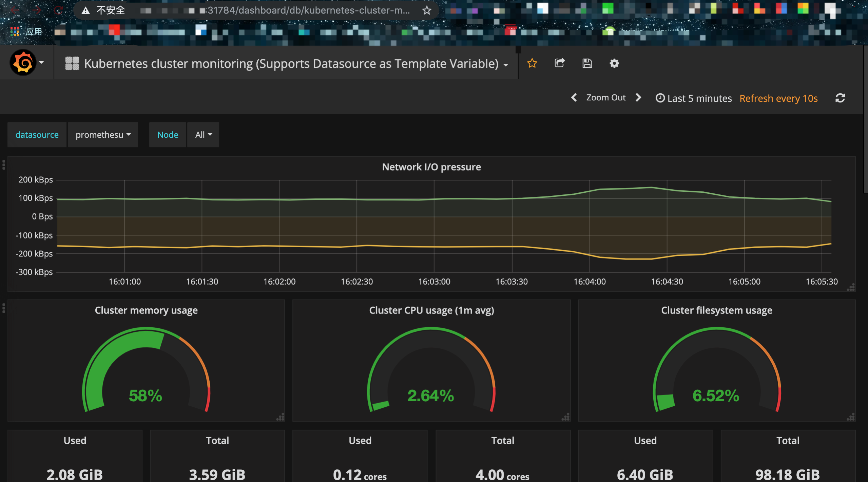The width and height of the screenshot is (868, 482).
Task: Star this dashboard as favorite
Action: (532, 63)
